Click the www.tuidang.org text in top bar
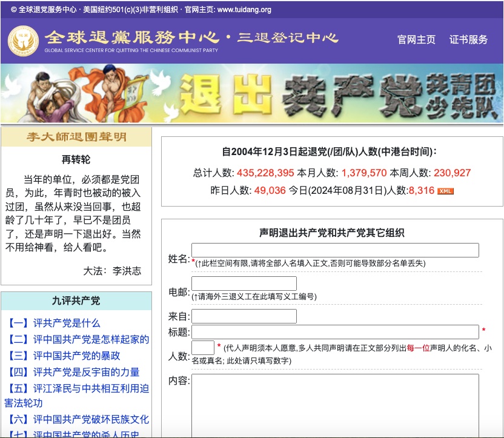 point(244,10)
